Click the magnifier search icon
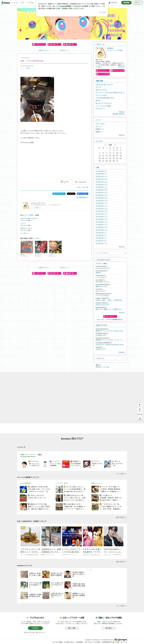This screenshot has height=644, width=144. (125, 253)
